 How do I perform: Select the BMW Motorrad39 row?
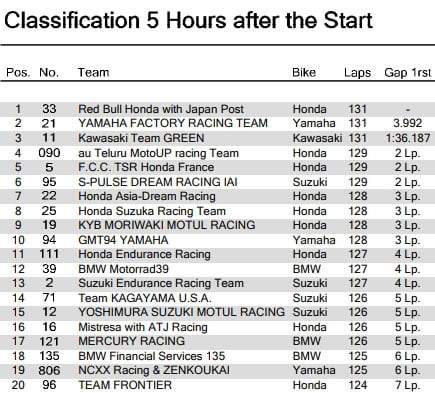(x=217, y=269)
